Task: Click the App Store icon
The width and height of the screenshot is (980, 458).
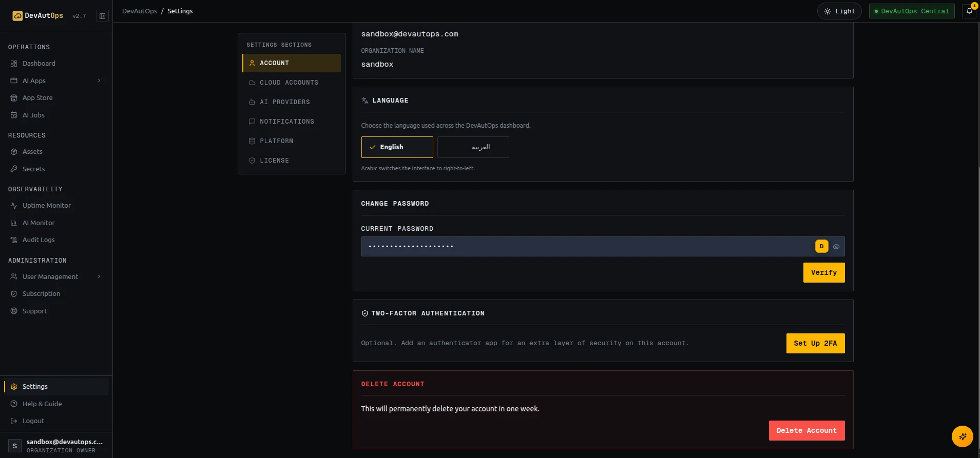Action: (x=14, y=98)
